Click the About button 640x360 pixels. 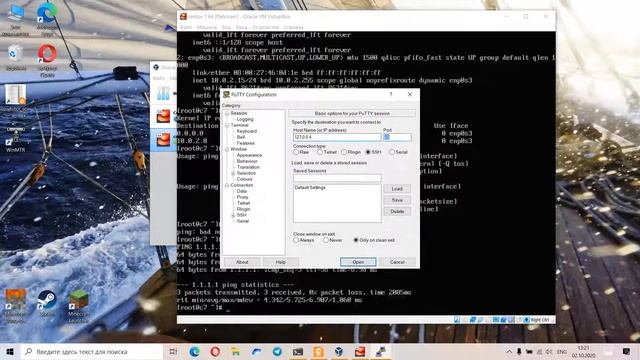pos(242,262)
